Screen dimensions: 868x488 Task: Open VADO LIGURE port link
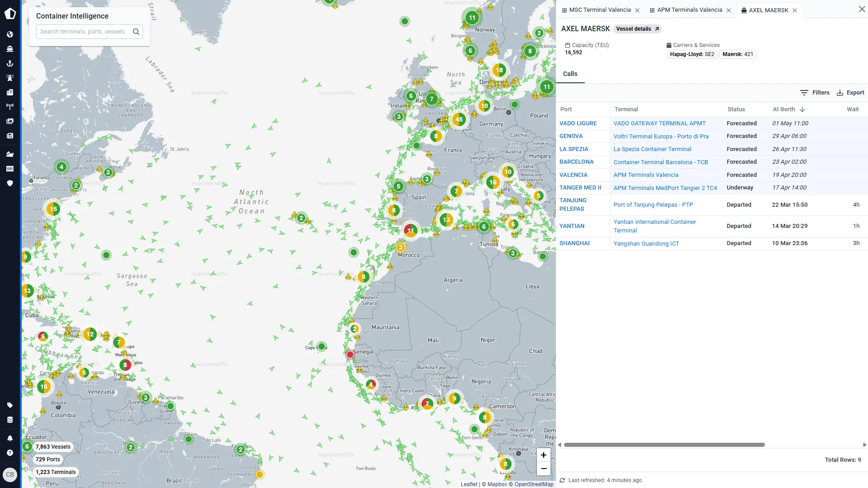point(578,123)
